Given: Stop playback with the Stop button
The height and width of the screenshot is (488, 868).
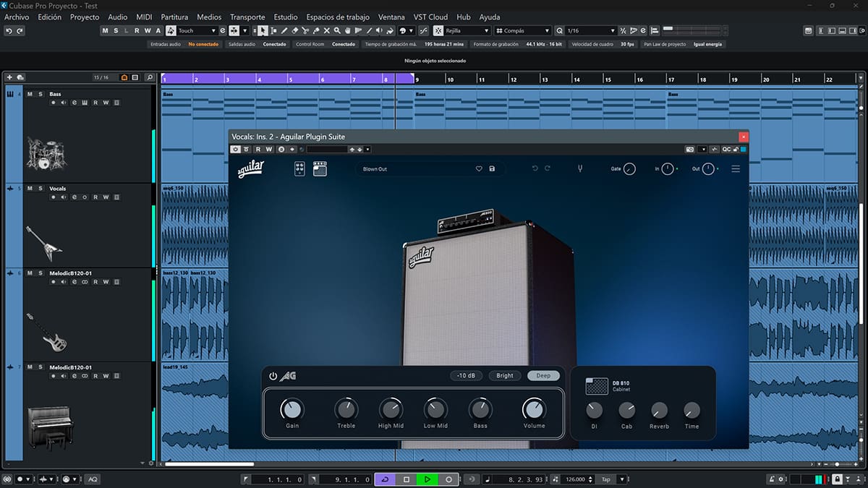Looking at the screenshot, I should pos(407,479).
